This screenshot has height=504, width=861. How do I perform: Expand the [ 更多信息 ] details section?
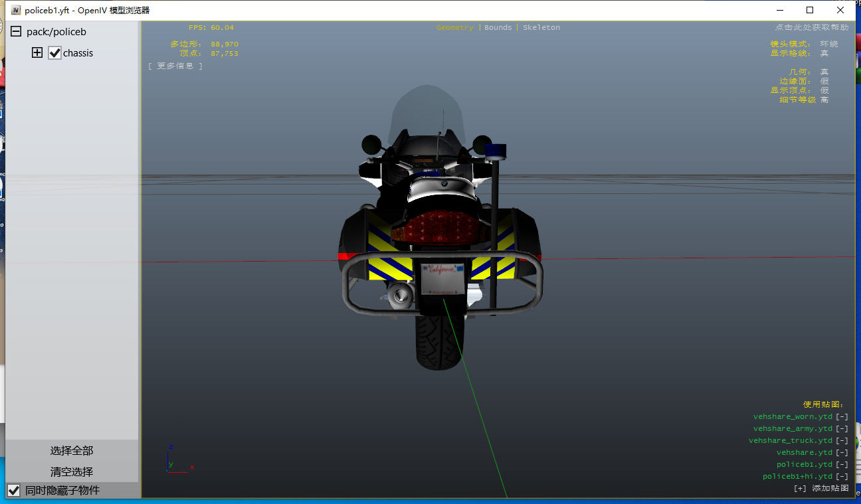[175, 66]
